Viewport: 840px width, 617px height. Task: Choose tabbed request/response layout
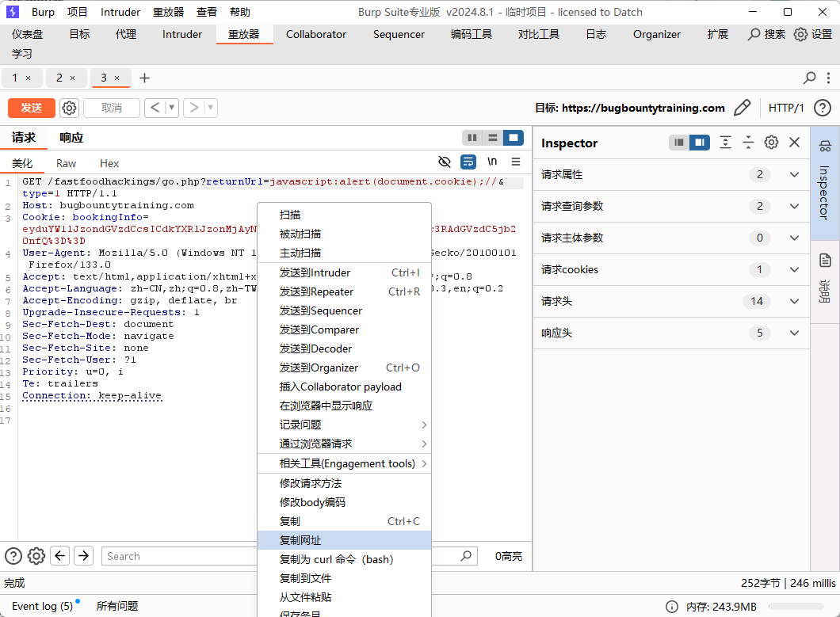pyautogui.click(x=514, y=138)
